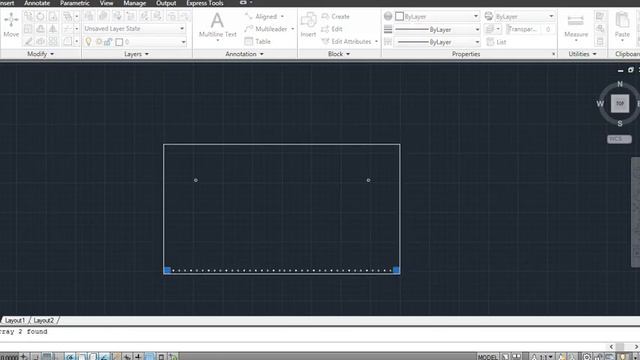Select the Erase tool in Modify panel
This screenshot has width=640, height=360.
click(28, 41)
